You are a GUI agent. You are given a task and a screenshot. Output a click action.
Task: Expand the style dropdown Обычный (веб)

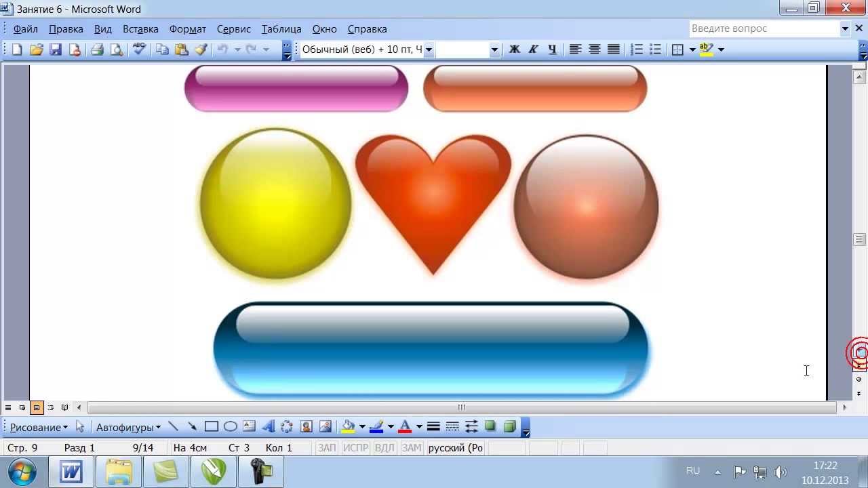coord(429,49)
